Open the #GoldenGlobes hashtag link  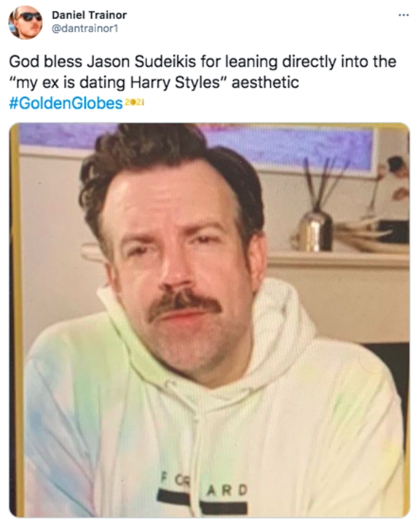(66, 103)
